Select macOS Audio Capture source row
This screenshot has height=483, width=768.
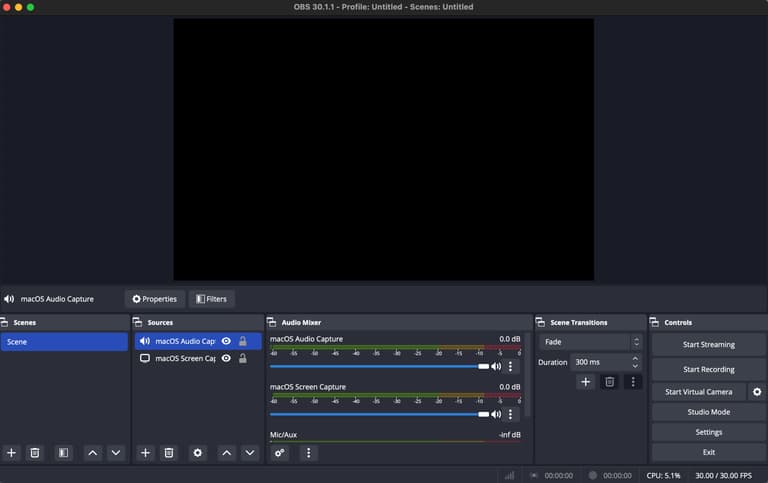(198, 341)
